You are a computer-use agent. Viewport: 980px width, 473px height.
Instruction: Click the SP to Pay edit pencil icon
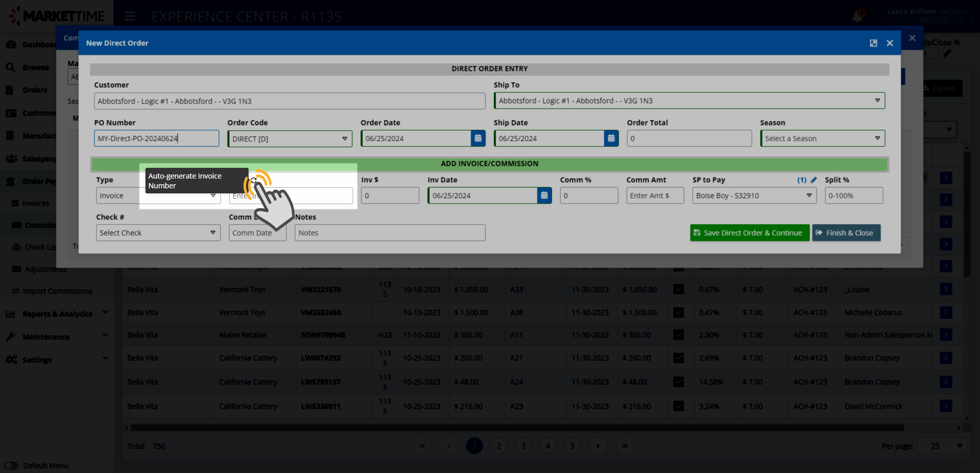[x=814, y=180]
